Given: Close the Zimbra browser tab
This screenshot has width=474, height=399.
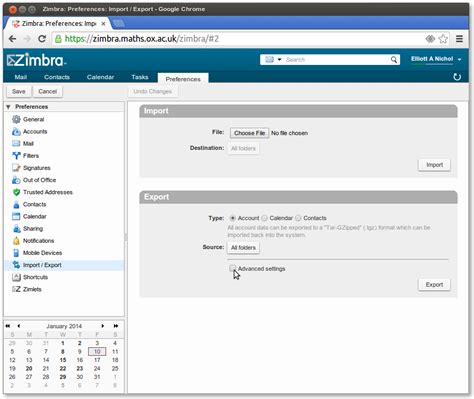Looking at the screenshot, I should click(103, 24).
